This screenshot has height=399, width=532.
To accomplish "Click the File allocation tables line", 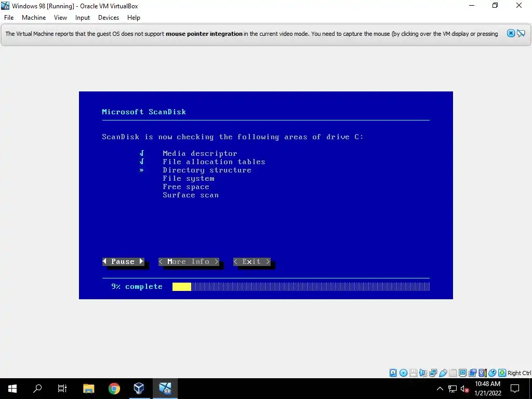I will (214, 162).
